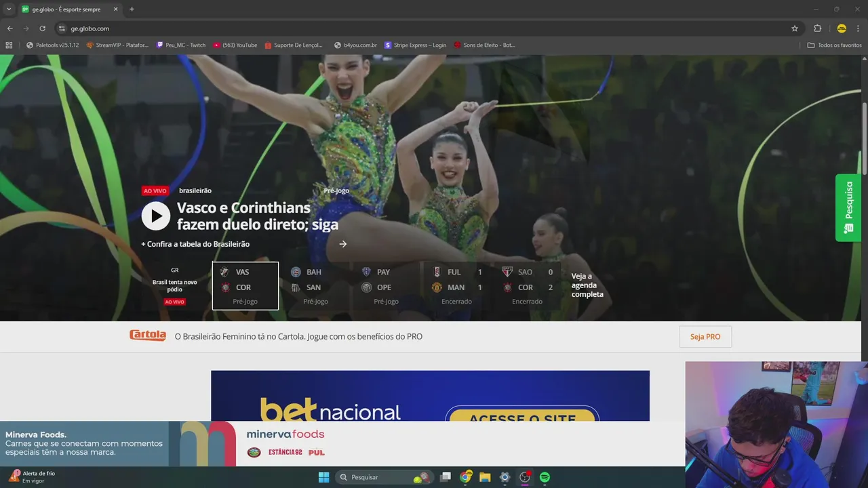Screen dimensions: 868x488
Task: Switch to OBS Studio on the taskbar
Action: [524, 477]
